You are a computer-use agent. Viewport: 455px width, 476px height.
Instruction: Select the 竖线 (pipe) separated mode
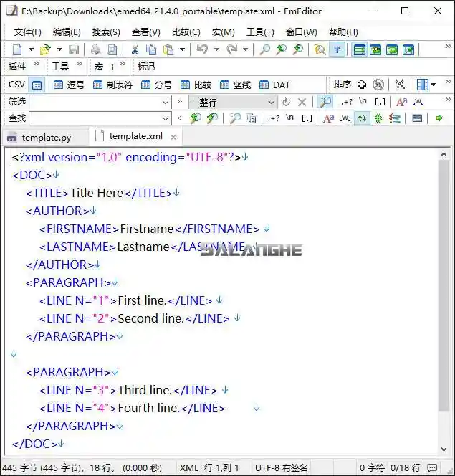click(x=235, y=85)
